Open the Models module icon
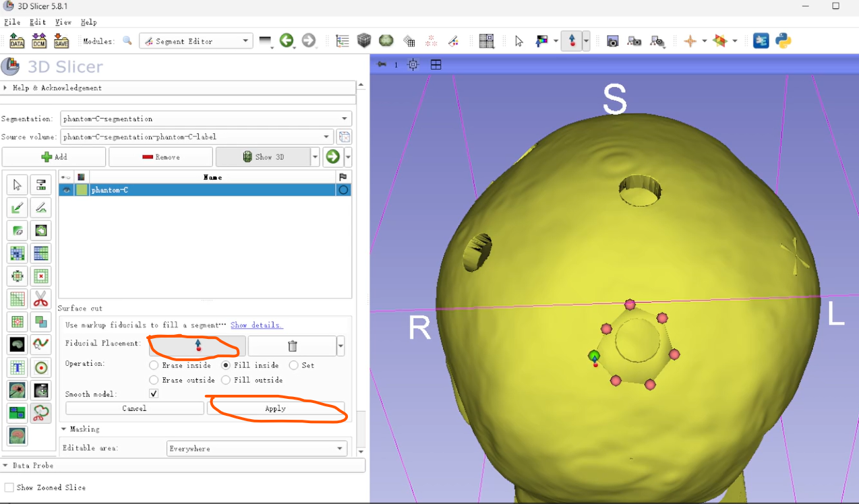 point(386,41)
